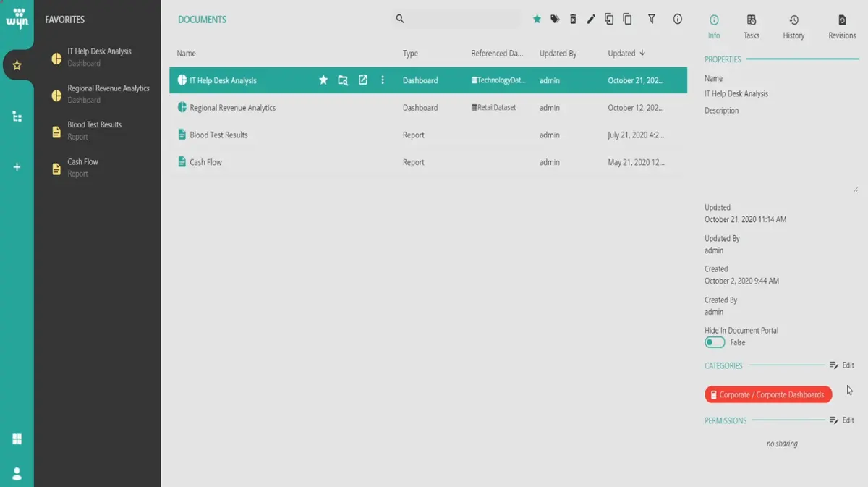
Task: Select the Blood Test Results document row
Action: [428, 135]
